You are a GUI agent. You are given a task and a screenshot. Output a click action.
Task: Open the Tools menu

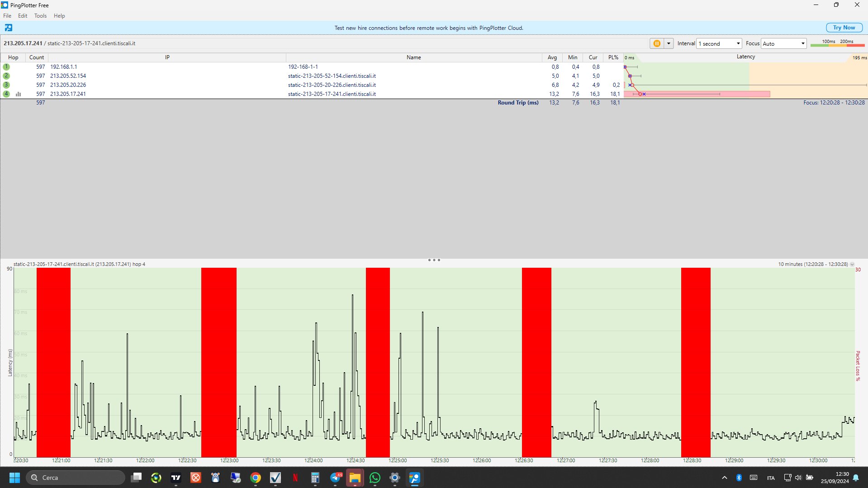tap(40, 16)
